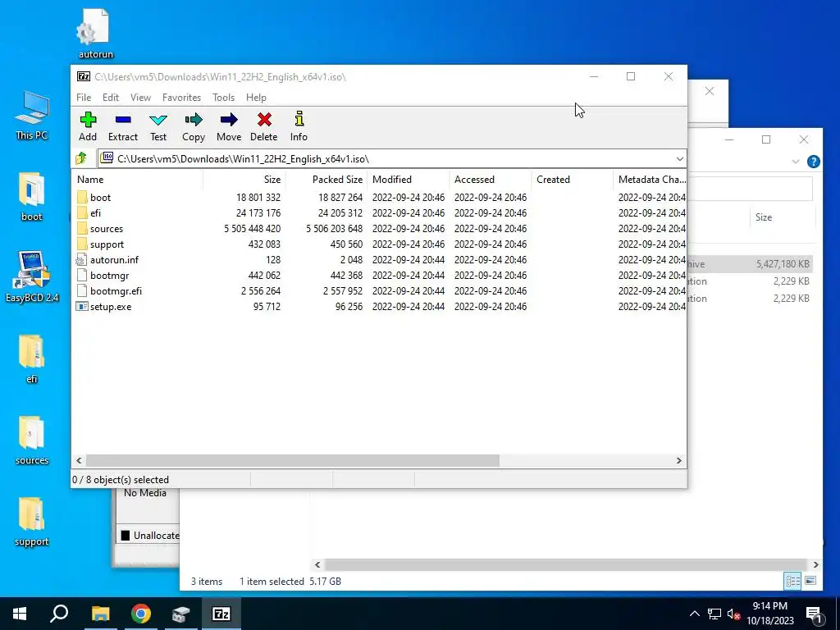Sort by the Packed Size column
Viewport: 840px width, 630px height.
[x=326, y=180]
